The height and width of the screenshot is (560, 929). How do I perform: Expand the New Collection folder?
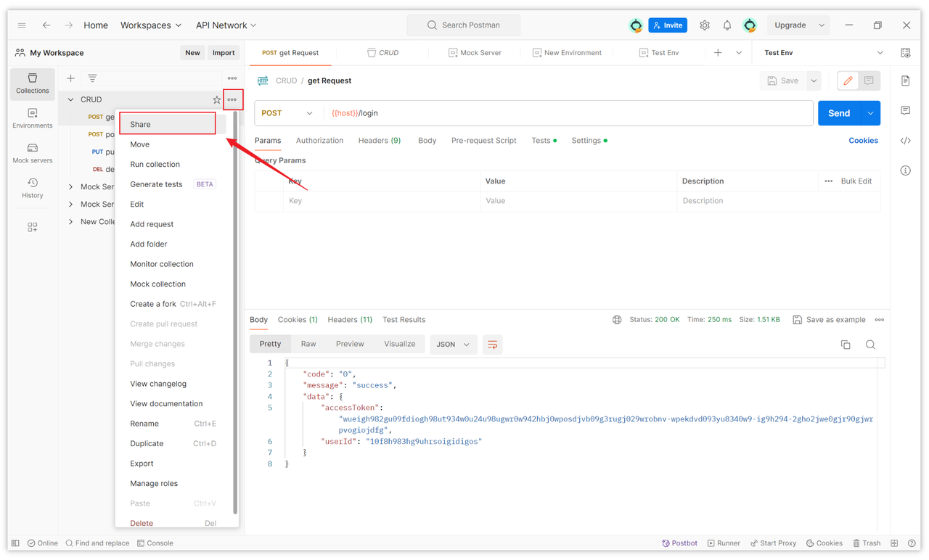[x=70, y=222]
